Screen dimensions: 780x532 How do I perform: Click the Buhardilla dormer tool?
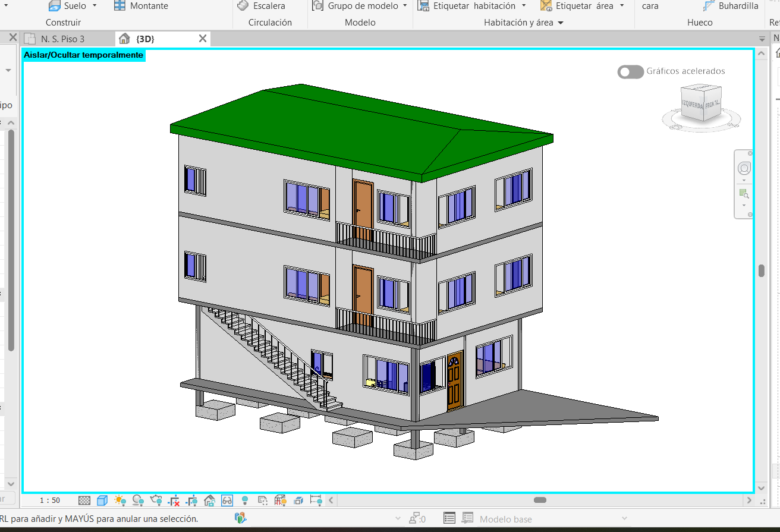pyautogui.click(x=731, y=6)
